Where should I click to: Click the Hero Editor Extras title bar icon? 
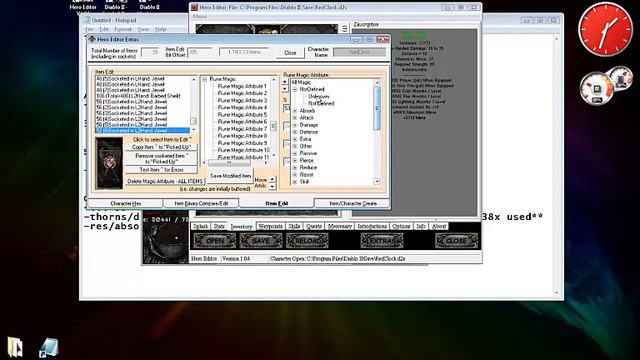(92, 39)
